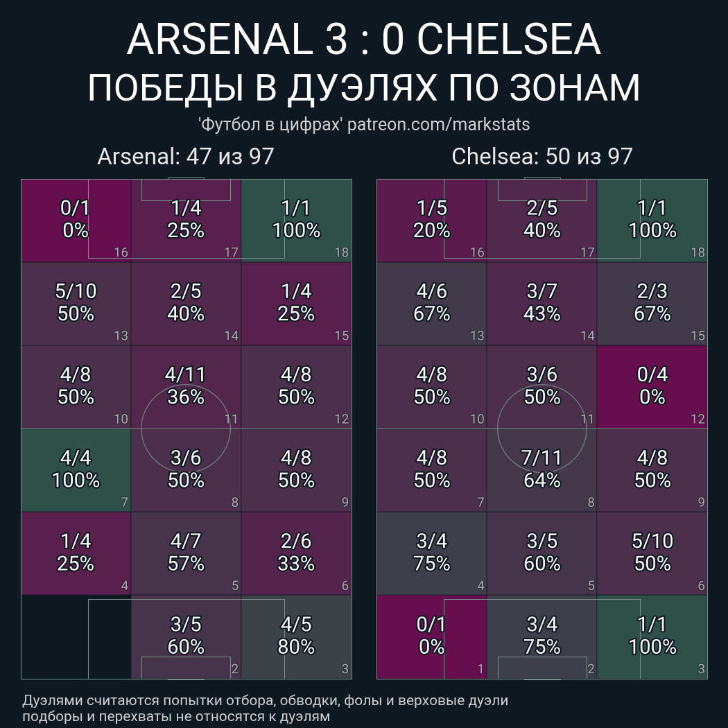The width and height of the screenshot is (728, 728).
Task: Click the Arsenal: 47 из 97 heading
Action: click(186, 157)
